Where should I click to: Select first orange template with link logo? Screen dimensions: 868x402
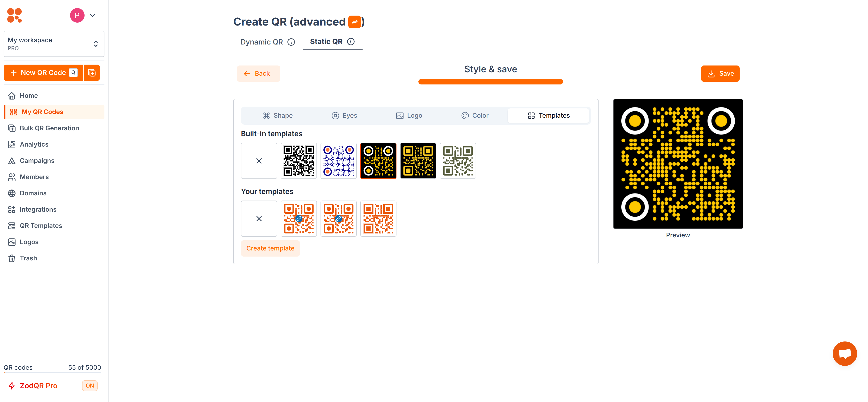(x=299, y=219)
